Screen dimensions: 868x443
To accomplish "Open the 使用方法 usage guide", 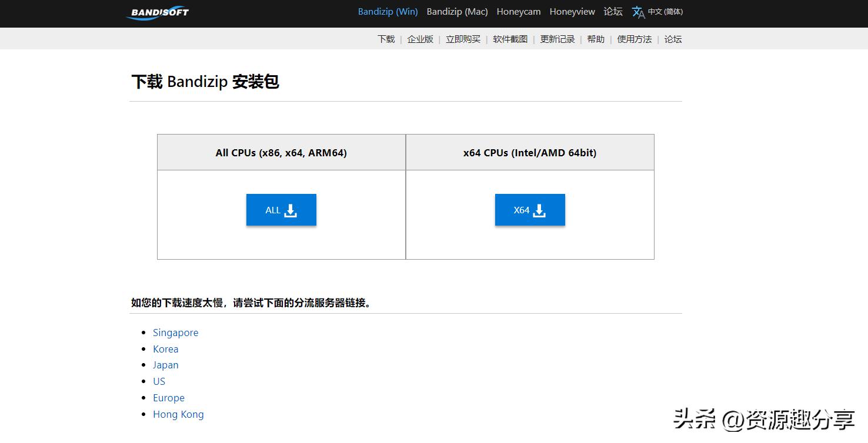I will tap(634, 39).
